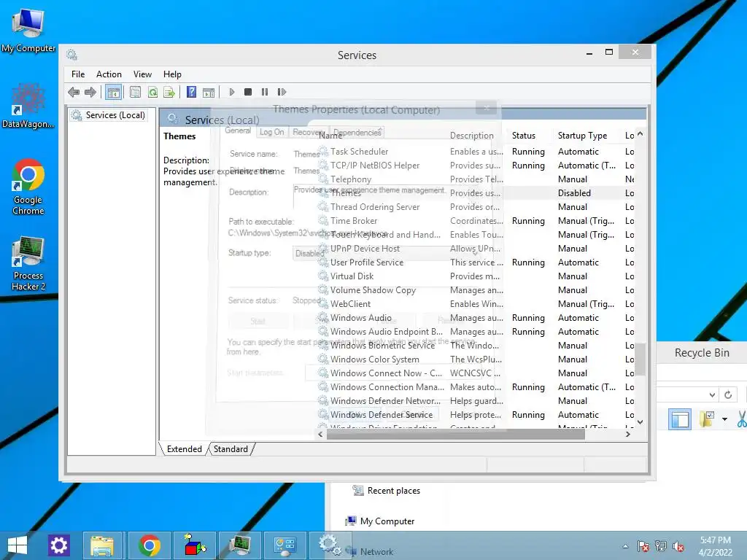
Task: Select Windows Audio Endpoint Builder service
Action: (476, 331)
